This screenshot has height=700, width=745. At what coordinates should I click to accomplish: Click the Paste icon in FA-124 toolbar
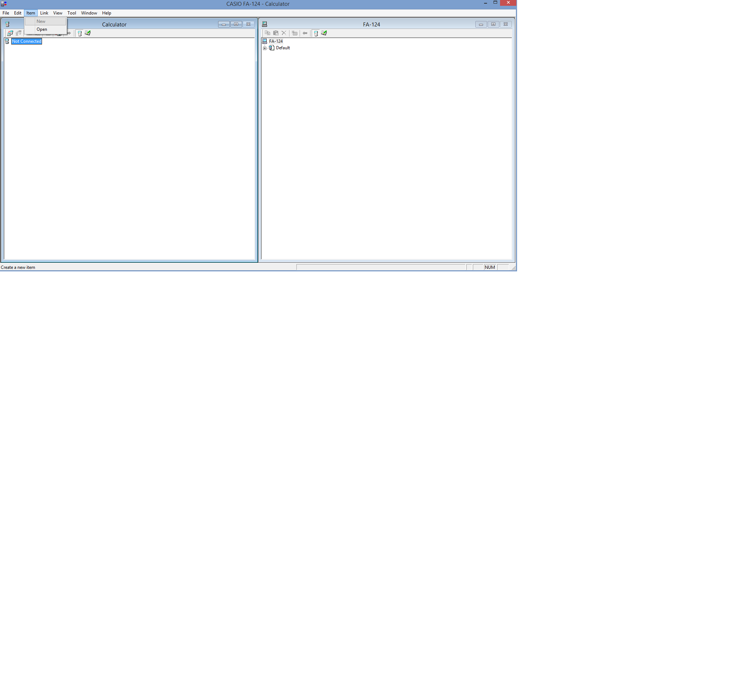(x=276, y=33)
